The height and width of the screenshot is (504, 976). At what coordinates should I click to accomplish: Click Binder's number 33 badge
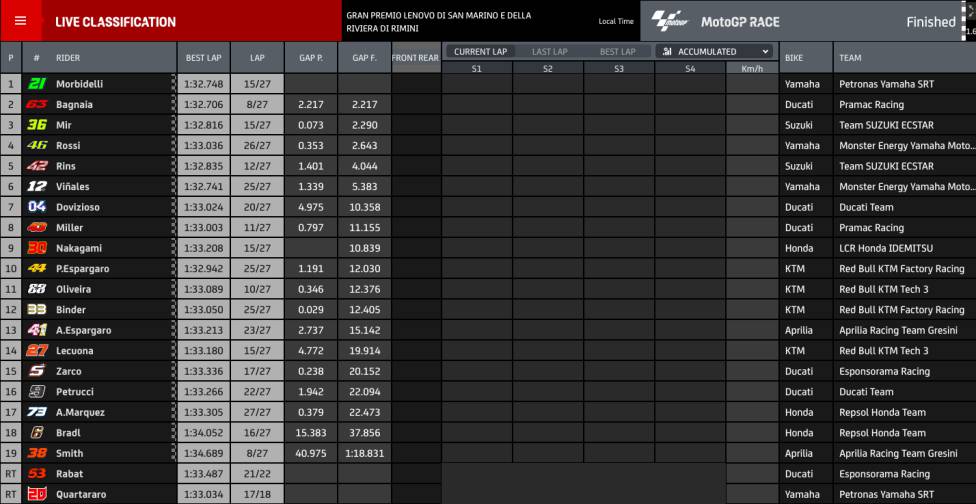pyautogui.click(x=37, y=309)
